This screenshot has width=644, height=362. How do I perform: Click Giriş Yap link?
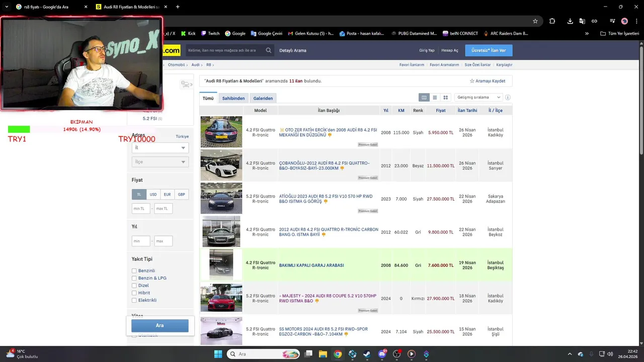coord(427,50)
